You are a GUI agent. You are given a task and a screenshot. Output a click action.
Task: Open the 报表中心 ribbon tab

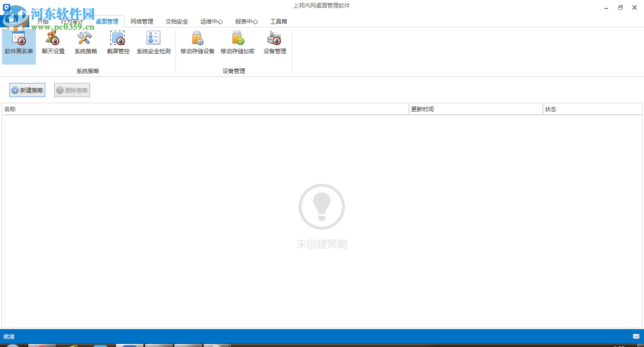tap(246, 21)
